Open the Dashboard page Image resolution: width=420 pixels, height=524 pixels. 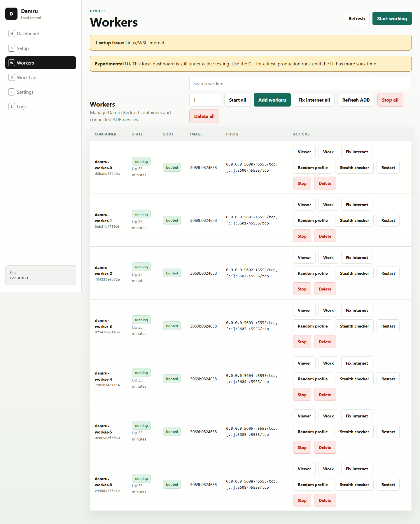coord(41,34)
